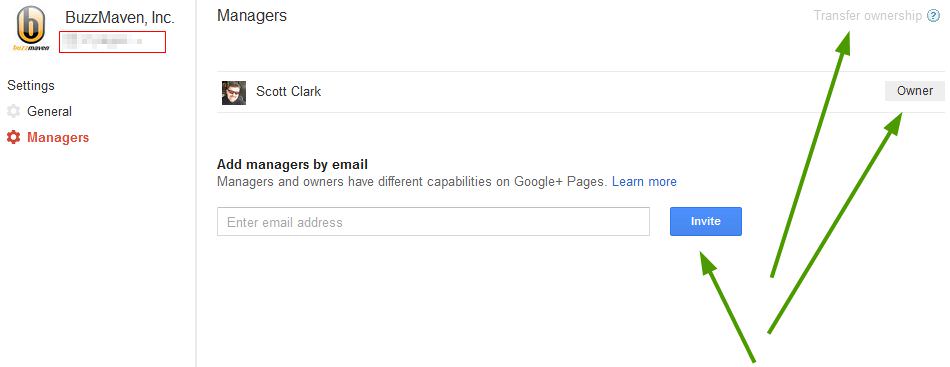Click the Transfer ownership link

click(x=867, y=16)
